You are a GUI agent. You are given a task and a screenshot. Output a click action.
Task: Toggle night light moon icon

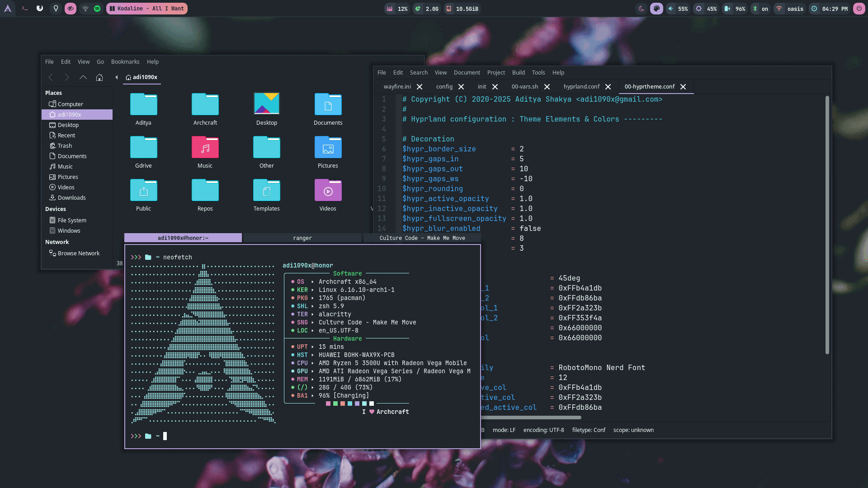641,9
